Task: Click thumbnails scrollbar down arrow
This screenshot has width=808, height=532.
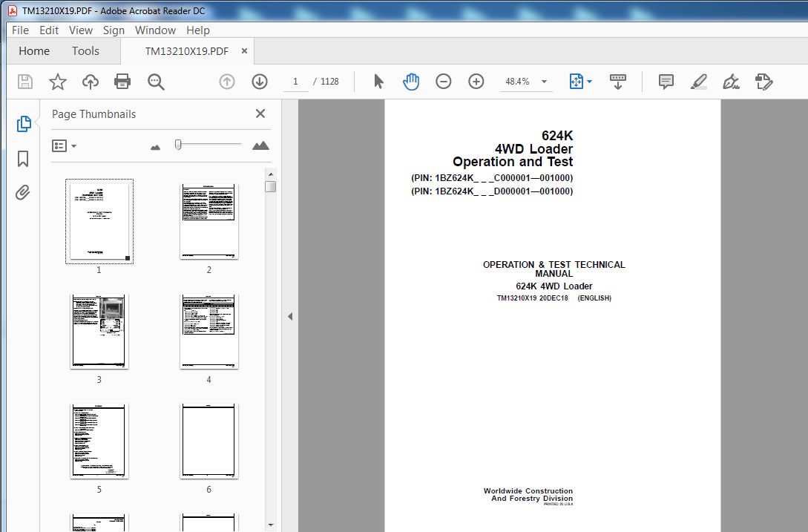Action: point(271,525)
